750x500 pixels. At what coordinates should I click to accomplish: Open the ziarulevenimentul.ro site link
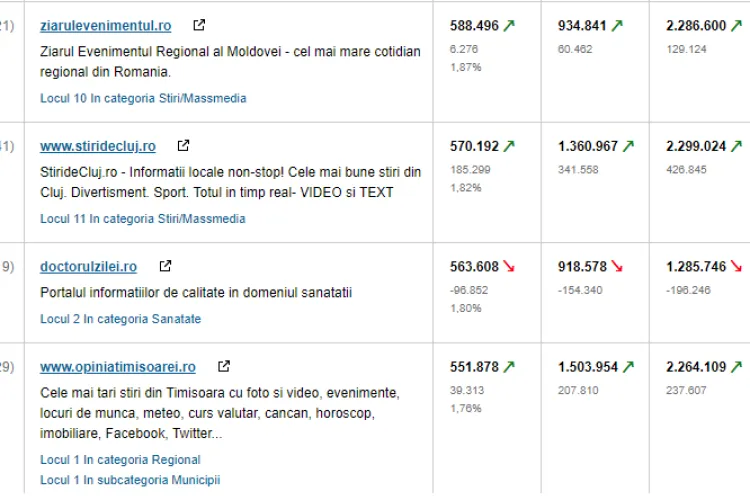(105, 26)
